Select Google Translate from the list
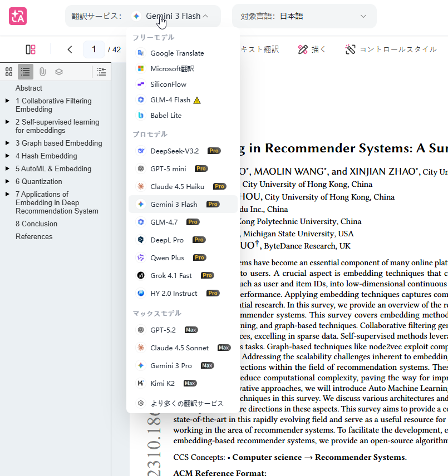448x476 pixels. [177, 53]
